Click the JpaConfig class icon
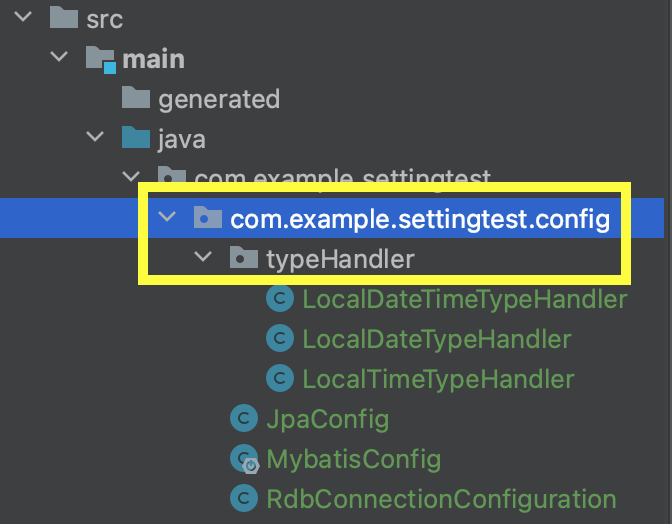 click(x=244, y=418)
